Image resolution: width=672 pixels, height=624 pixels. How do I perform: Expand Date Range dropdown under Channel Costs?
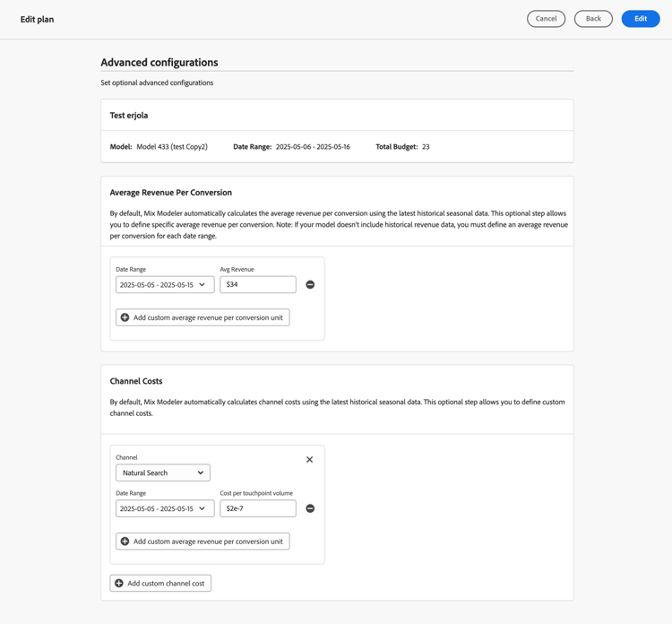point(164,509)
